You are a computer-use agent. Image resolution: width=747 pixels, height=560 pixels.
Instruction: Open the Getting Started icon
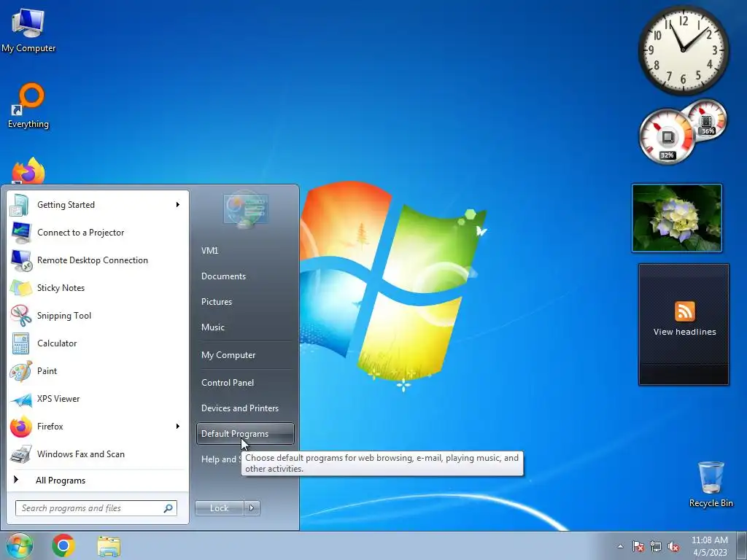coord(20,205)
